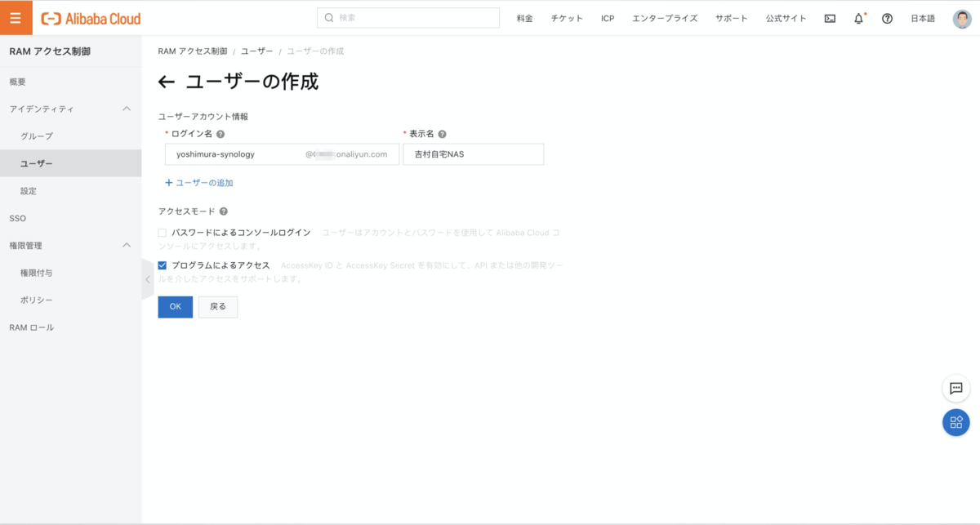Follow RAM アクセス制御 breadcrumb link
Screen dimensions: 980x525
point(193,51)
